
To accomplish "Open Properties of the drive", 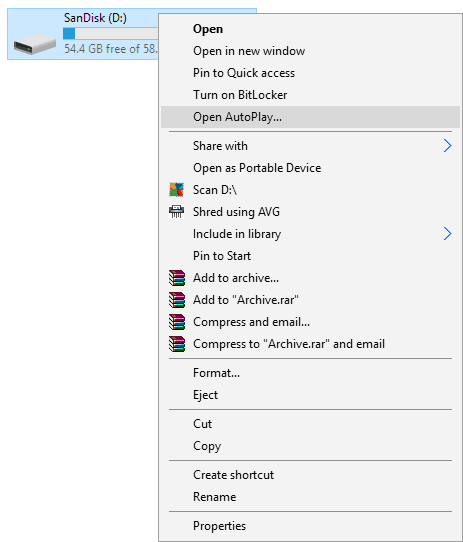I will [x=311, y=526].
